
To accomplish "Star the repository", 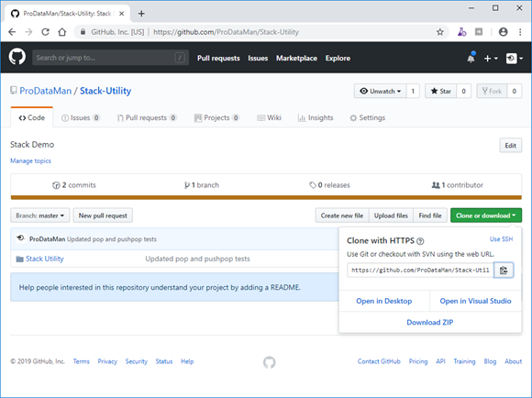I will (x=440, y=91).
